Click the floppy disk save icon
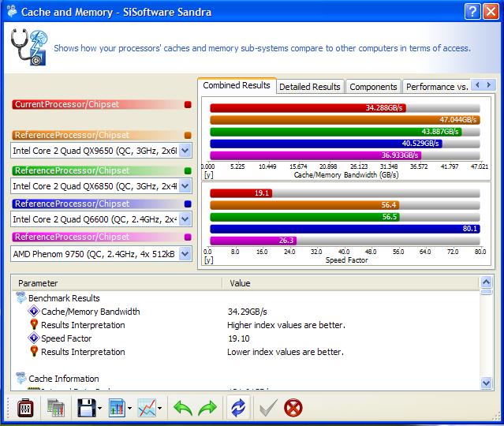 click(87, 408)
